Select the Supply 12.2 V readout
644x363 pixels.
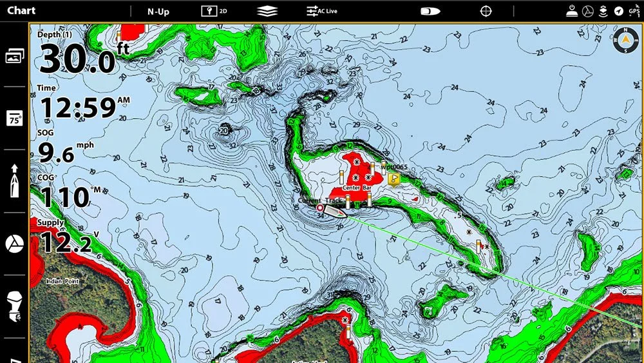coord(68,237)
